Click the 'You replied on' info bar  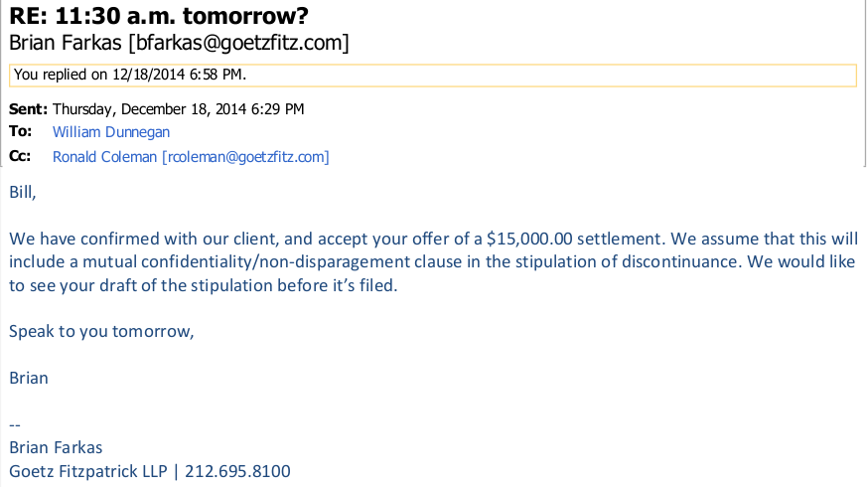pos(432,74)
